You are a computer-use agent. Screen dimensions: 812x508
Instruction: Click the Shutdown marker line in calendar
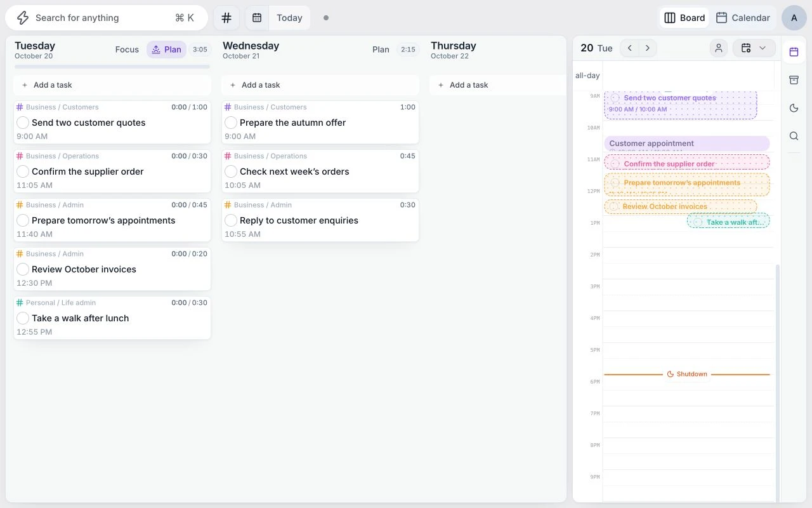(x=687, y=374)
